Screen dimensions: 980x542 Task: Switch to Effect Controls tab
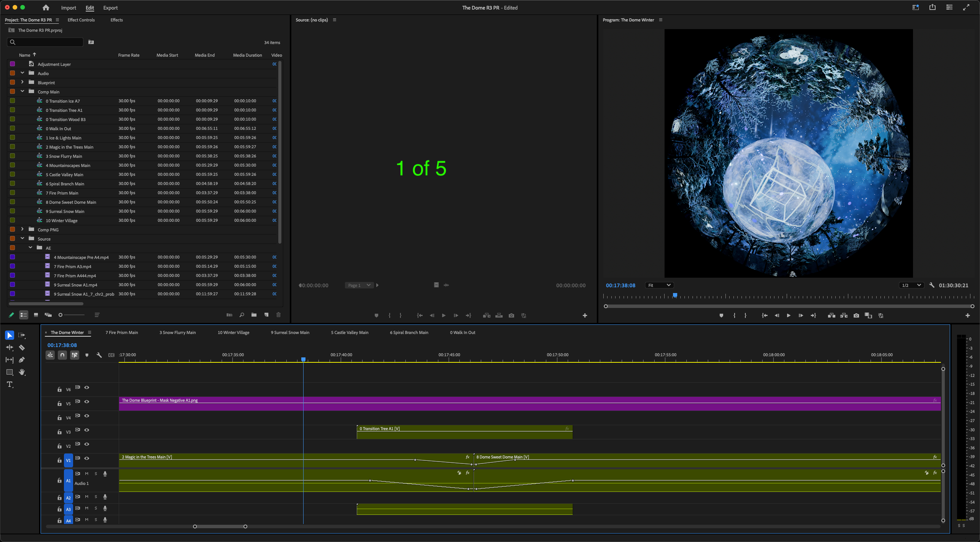pos(81,20)
